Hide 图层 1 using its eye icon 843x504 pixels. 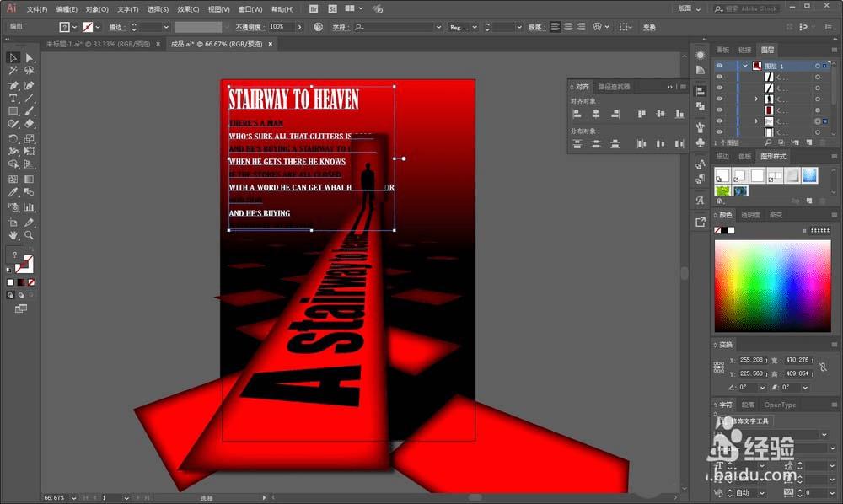click(x=719, y=66)
